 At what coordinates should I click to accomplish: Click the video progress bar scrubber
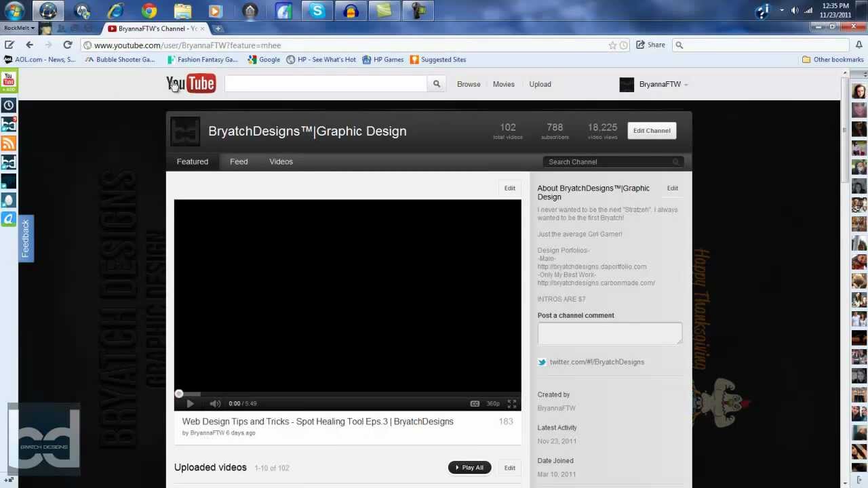[179, 394]
